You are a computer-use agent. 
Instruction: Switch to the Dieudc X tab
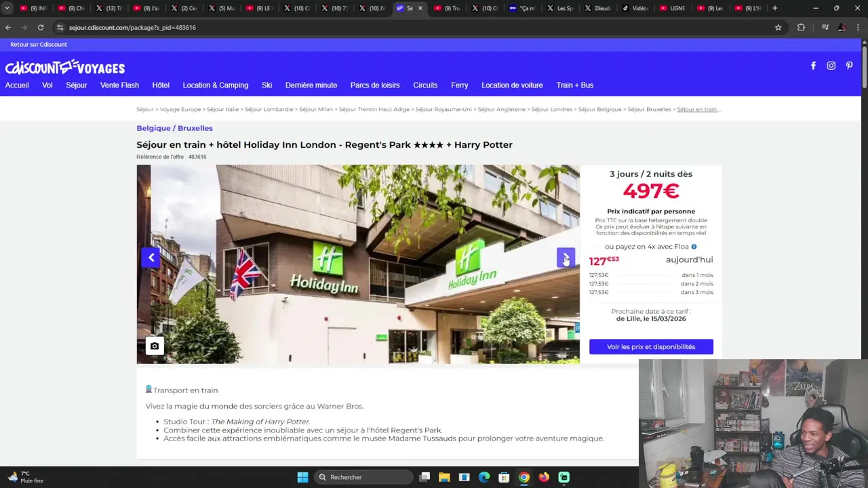598,8
